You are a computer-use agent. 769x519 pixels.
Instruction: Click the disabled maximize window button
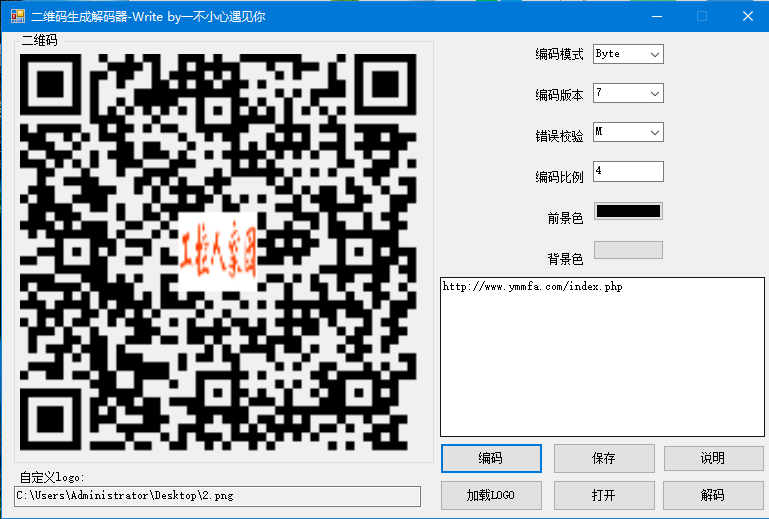[702, 16]
